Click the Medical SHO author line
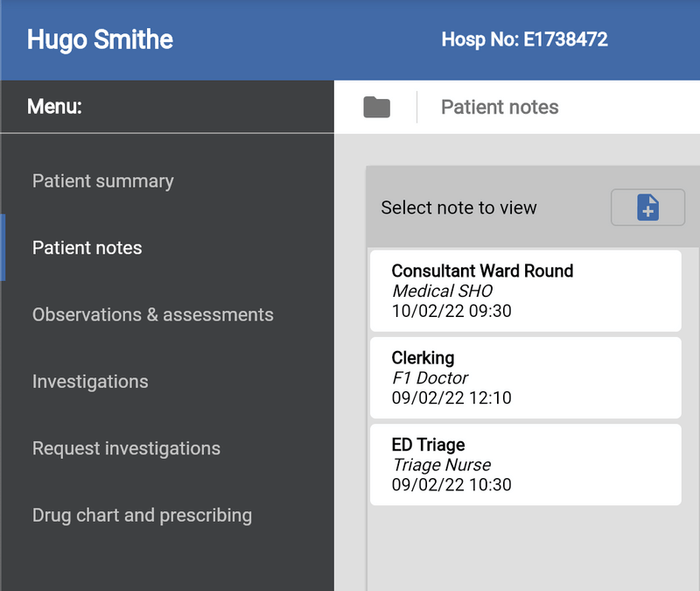 (x=442, y=291)
